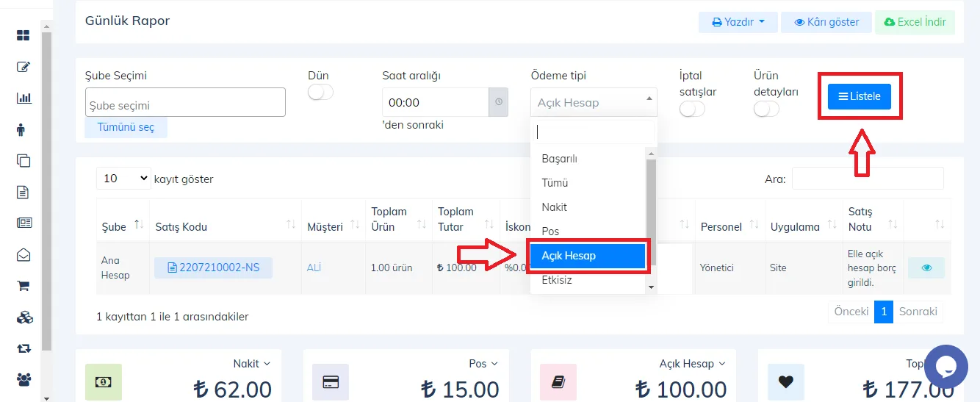The image size is (980, 402).
Task: Click the copy pages sidebar icon
Action: point(24,161)
